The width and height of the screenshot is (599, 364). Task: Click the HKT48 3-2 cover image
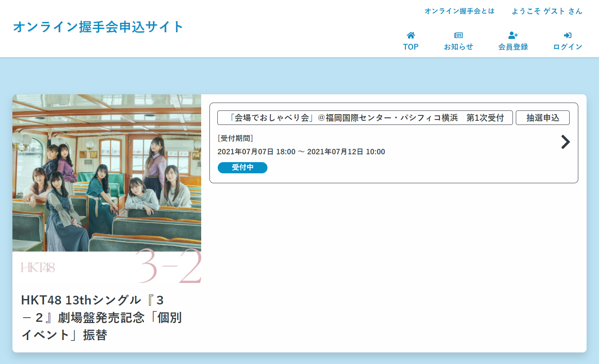[x=107, y=189]
